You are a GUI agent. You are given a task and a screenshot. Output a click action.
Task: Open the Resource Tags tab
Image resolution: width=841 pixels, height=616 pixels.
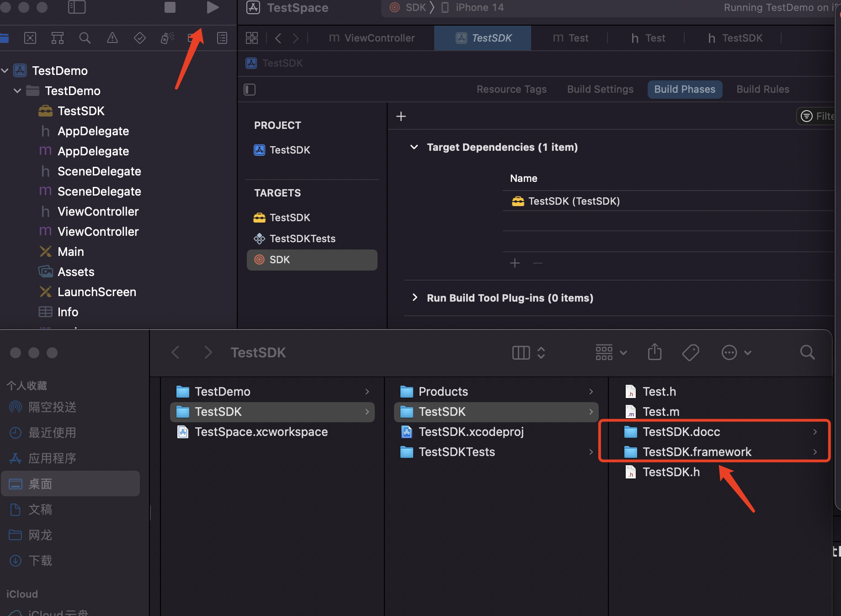511,90
